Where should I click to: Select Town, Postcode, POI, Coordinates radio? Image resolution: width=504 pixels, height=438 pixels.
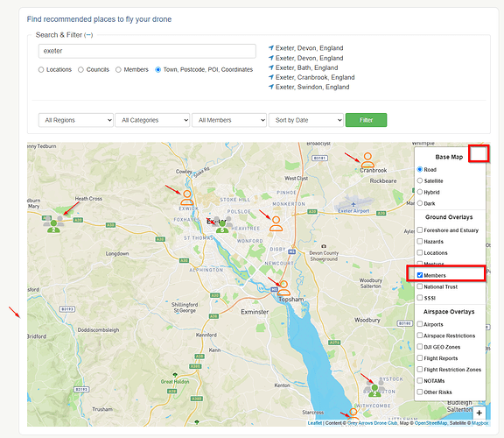tap(157, 69)
